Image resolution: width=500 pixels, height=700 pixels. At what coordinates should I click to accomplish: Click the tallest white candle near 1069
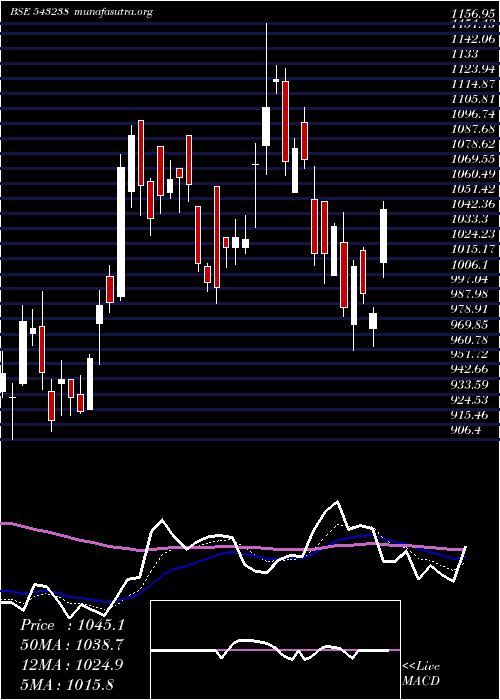click(x=121, y=232)
